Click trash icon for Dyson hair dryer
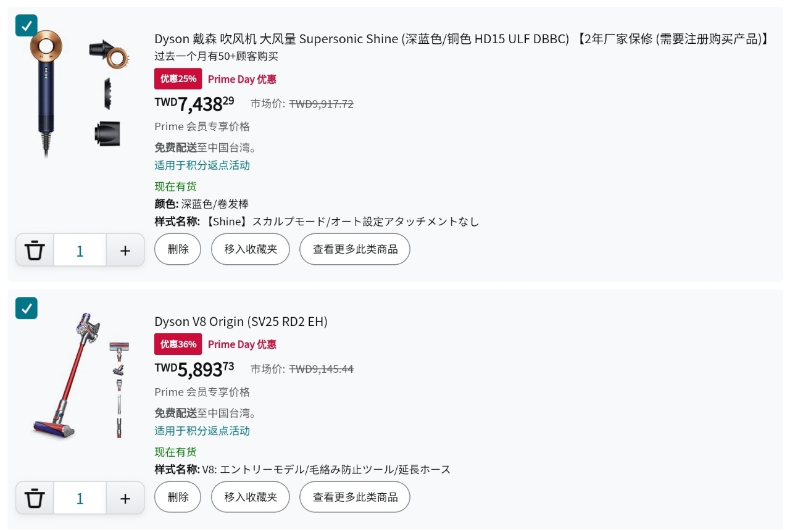The height and width of the screenshot is (532, 790). tap(35, 250)
